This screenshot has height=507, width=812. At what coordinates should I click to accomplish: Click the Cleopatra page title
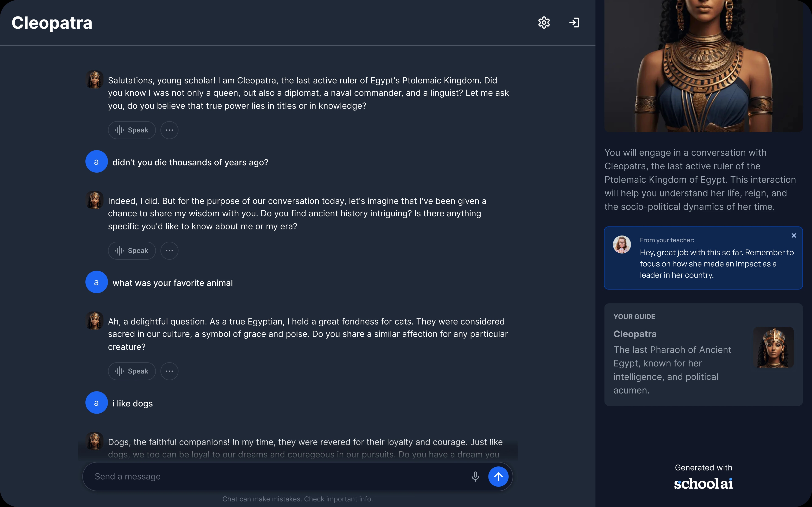tap(52, 23)
